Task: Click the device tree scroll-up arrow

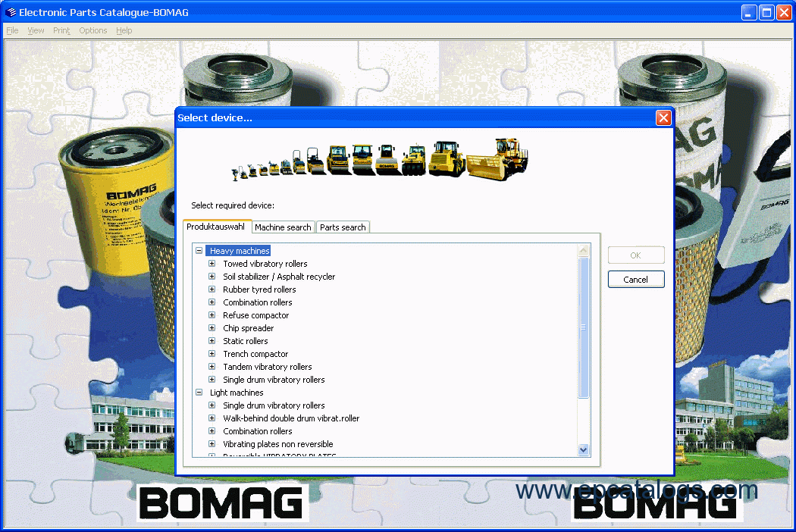Action: click(583, 250)
